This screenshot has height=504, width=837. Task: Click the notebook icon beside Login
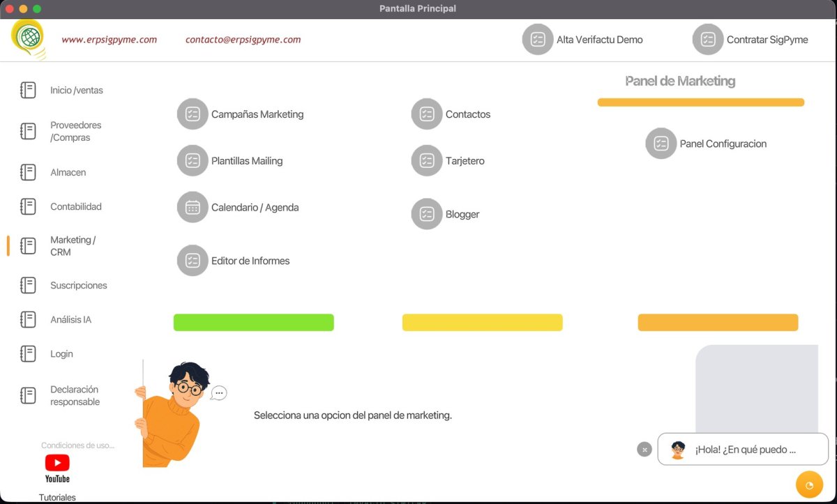(28, 353)
